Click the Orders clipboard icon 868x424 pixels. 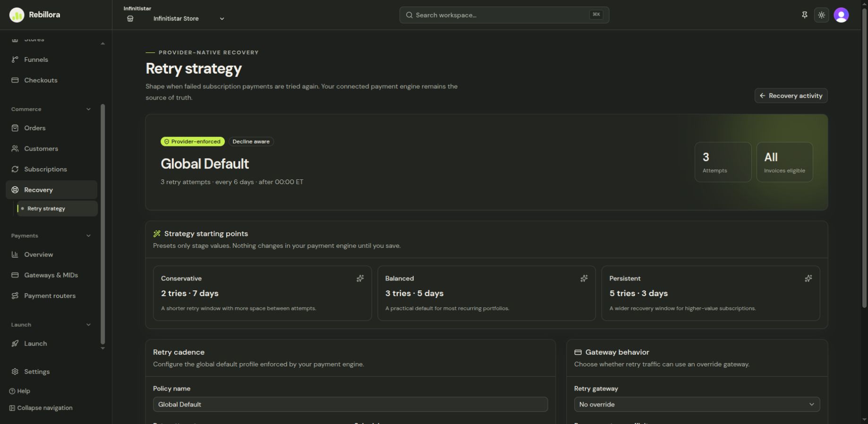15,128
